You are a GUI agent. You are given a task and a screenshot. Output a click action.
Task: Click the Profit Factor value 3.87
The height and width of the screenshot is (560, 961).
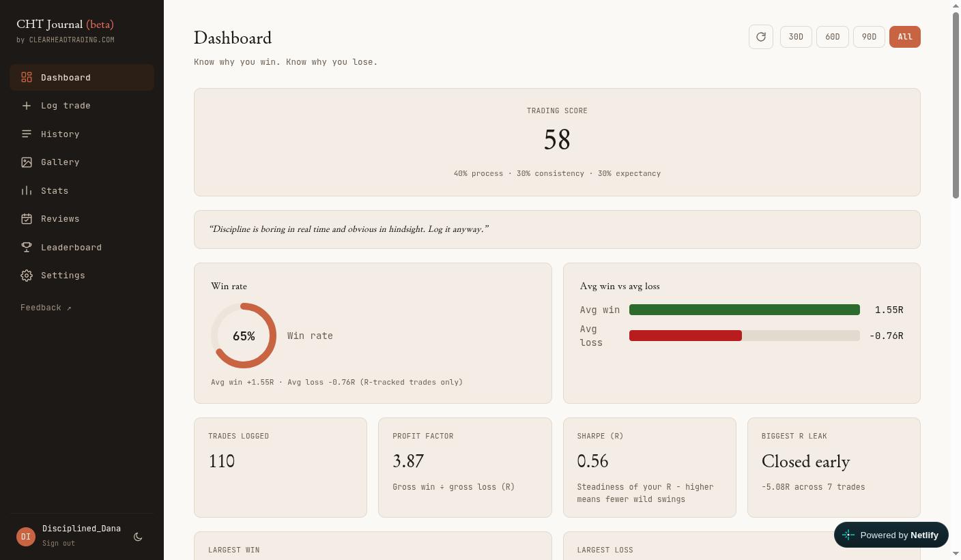point(408,462)
